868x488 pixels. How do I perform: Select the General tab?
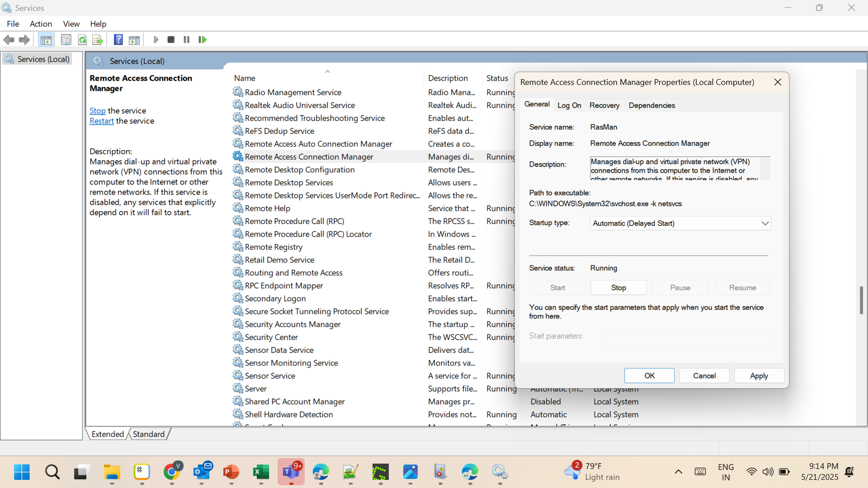click(537, 104)
